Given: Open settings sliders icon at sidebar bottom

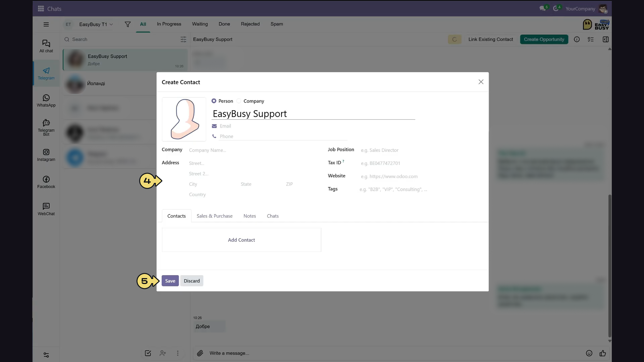Looking at the screenshot, I should pyautogui.click(x=46, y=355).
